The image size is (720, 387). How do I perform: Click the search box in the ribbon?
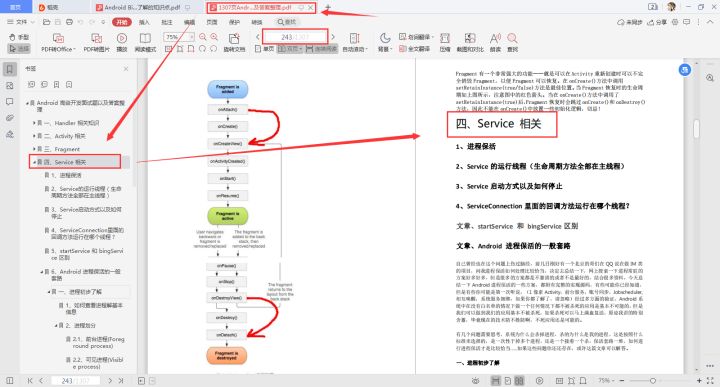287,22
